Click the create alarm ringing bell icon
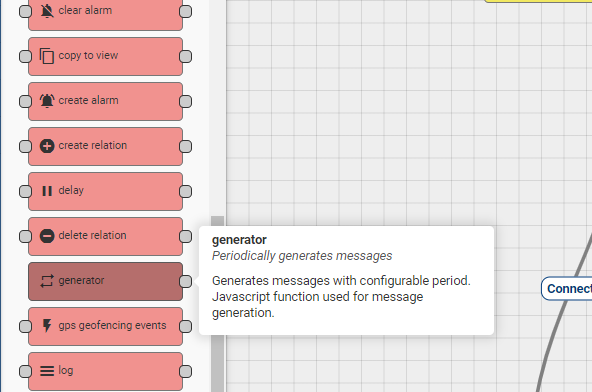This screenshot has width=592, height=392. click(x=47, y=101)
